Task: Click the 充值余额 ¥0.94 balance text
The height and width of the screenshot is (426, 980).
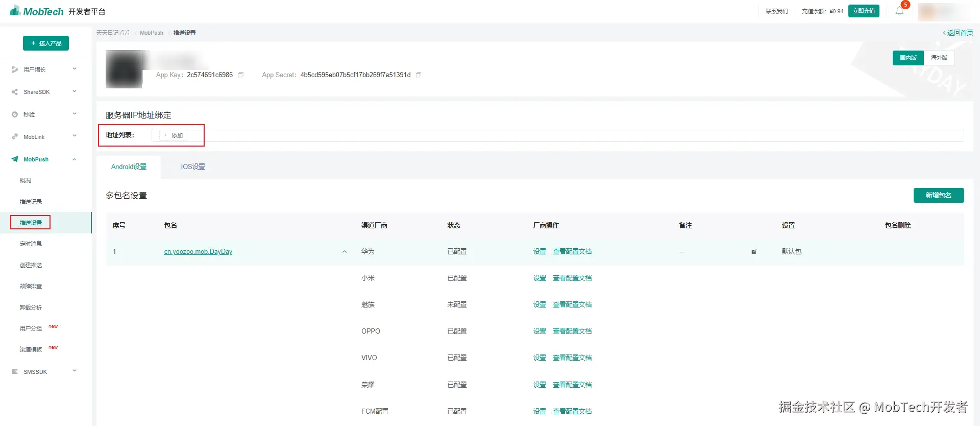Action: point(822,11)
